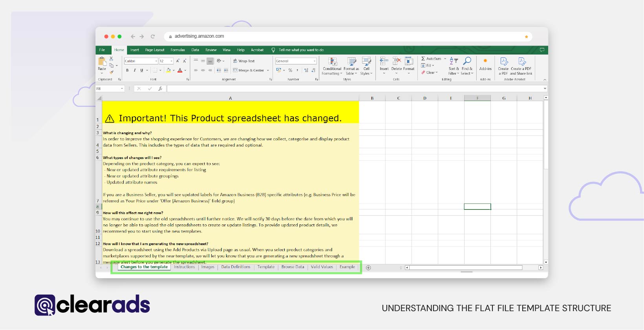The image size is (644, 330).
Task: Increase font size with the larger A
Action: pyautogui.click(x=178, y=61)
